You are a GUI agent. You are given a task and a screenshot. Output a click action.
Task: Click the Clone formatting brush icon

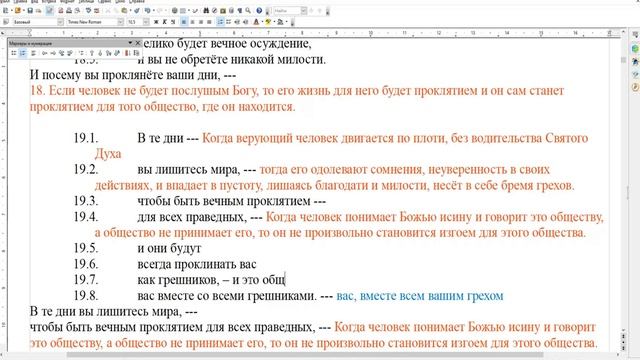[137, 11]
